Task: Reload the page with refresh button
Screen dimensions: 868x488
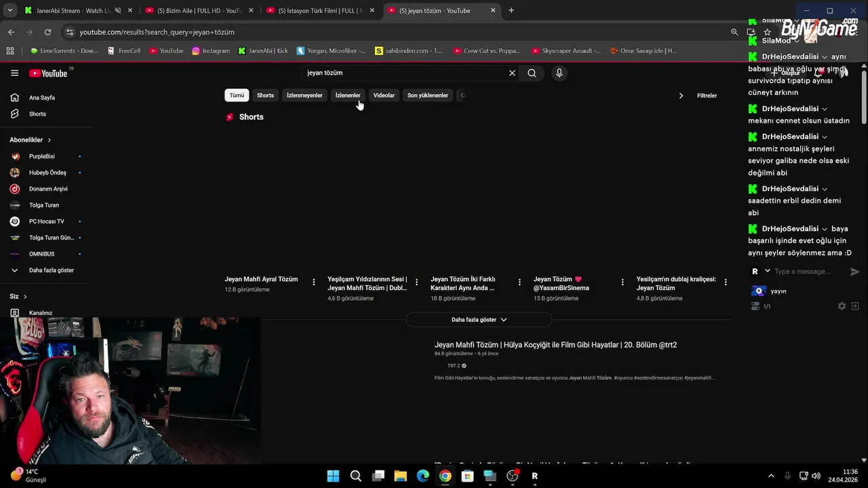Action: coord(47,32)
